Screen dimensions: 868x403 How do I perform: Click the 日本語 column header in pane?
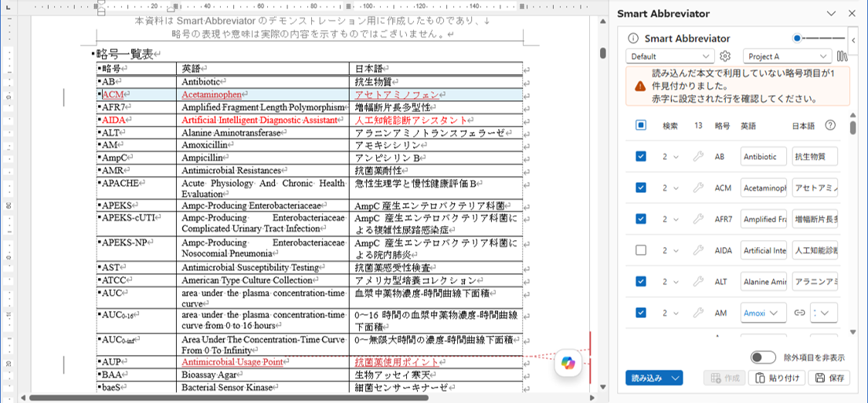[x=803, y=126]
